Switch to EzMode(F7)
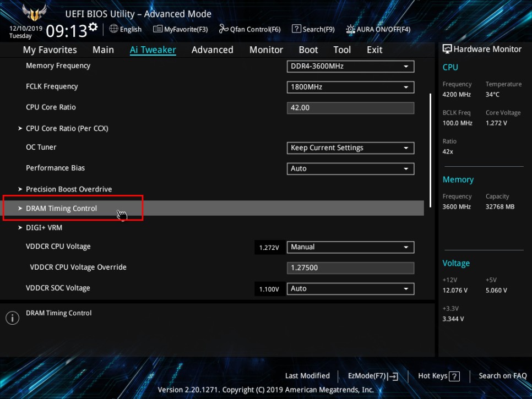 [373, 376]
